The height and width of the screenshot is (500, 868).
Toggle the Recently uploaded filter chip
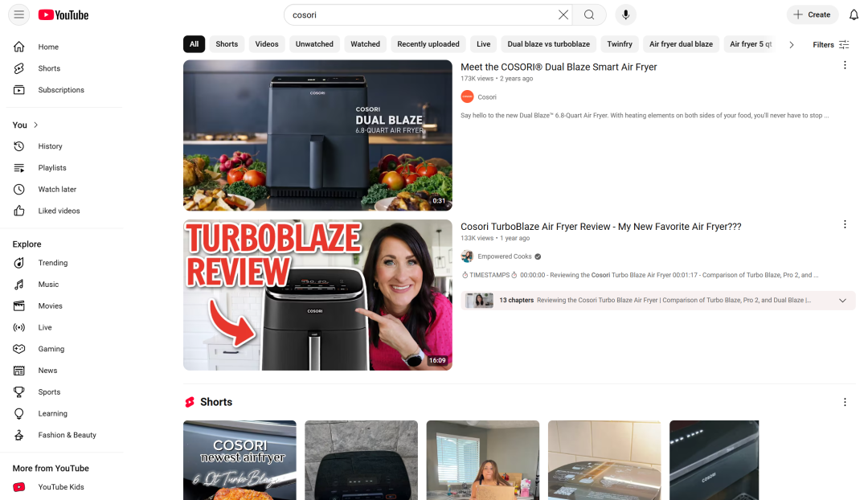(x=428, y=44)
